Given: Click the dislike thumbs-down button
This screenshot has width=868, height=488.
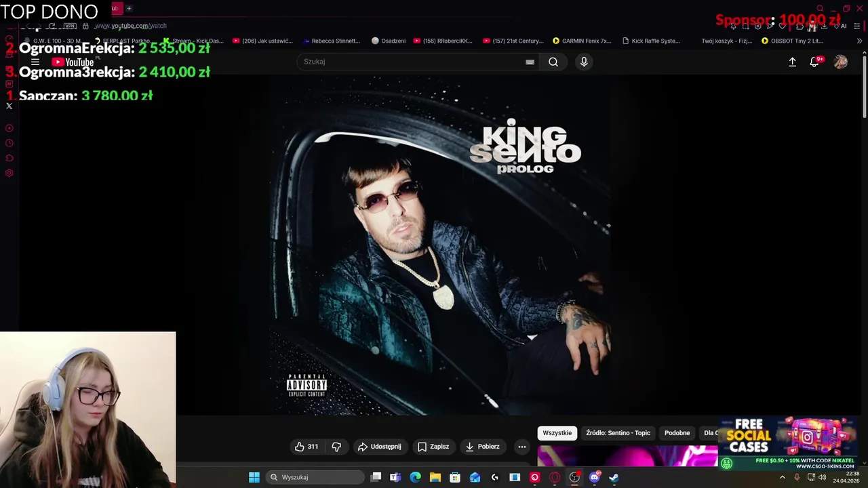Looking at the screenshot, I should pyautogui.click(x=336, y=447).
